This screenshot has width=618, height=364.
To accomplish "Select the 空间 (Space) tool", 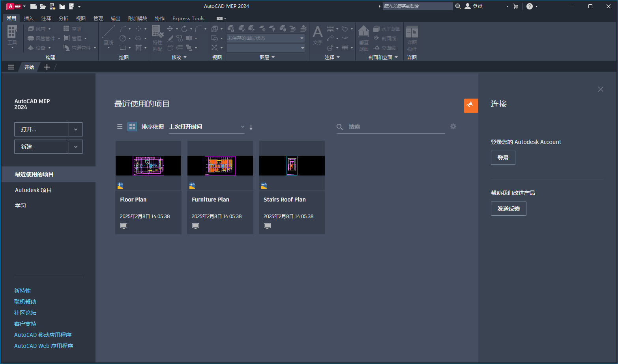I will tap(75, 28).
